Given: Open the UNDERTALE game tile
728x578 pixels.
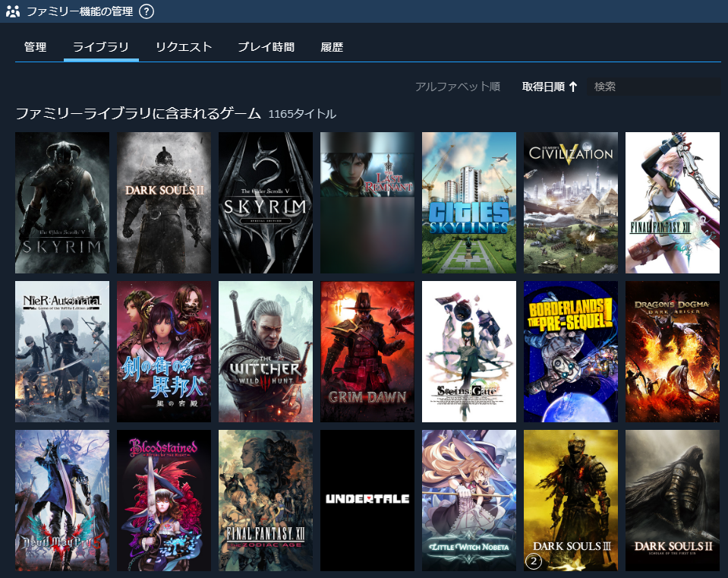Looking at the screenshot, I should [367, 500].
